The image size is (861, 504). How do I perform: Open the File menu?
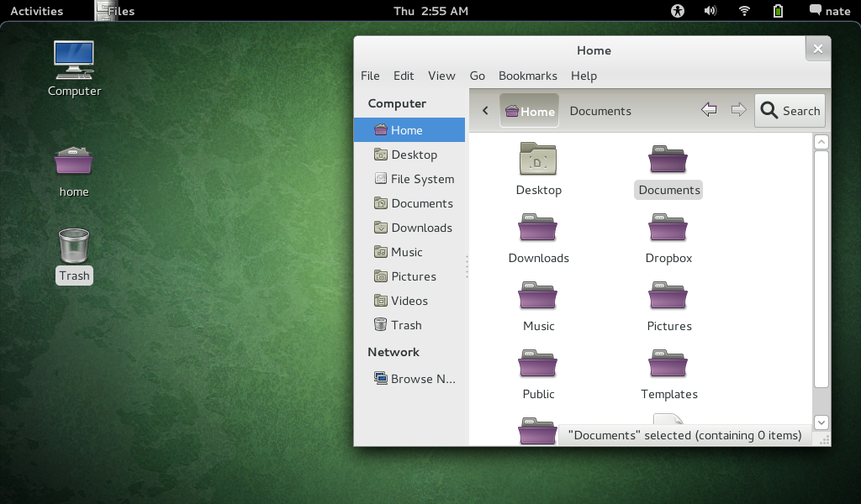pyautogui.click(x=370, y=76)
